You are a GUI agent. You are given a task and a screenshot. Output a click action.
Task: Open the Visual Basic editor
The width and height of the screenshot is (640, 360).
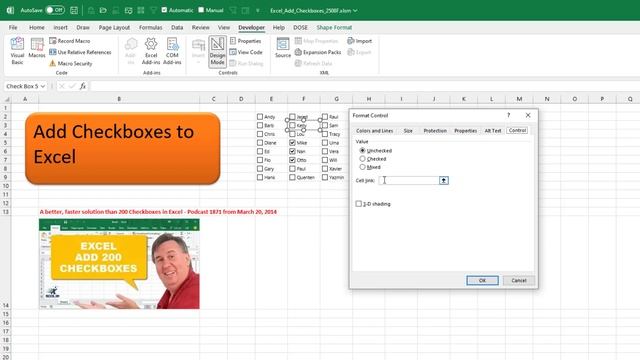coord(17,51)
